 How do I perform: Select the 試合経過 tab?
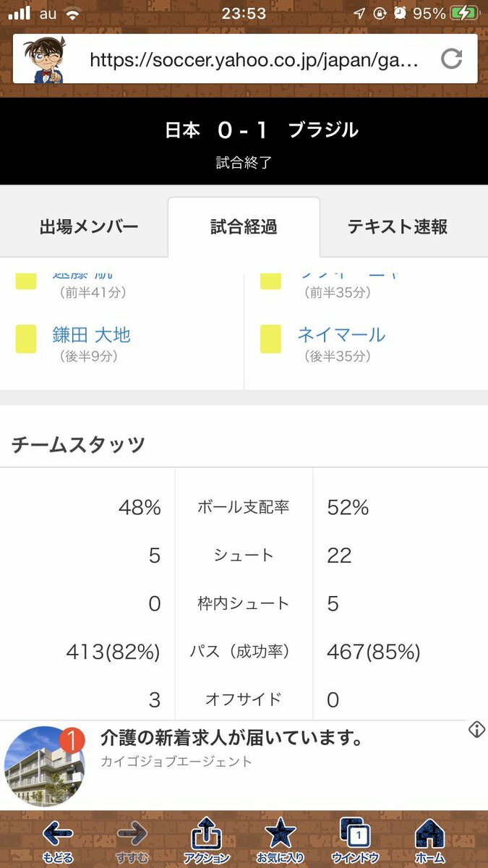[244, 227]
